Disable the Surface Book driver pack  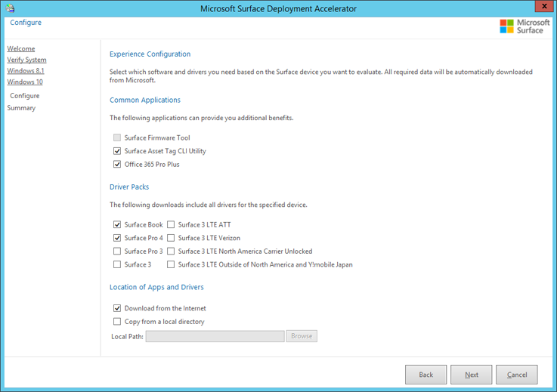pyautogui.click(x=117, y=224)
